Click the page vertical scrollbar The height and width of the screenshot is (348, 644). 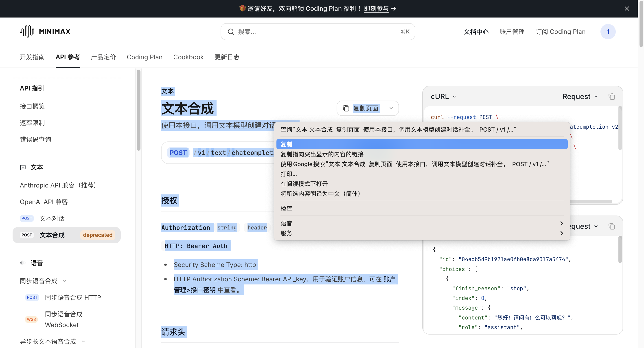641,24
